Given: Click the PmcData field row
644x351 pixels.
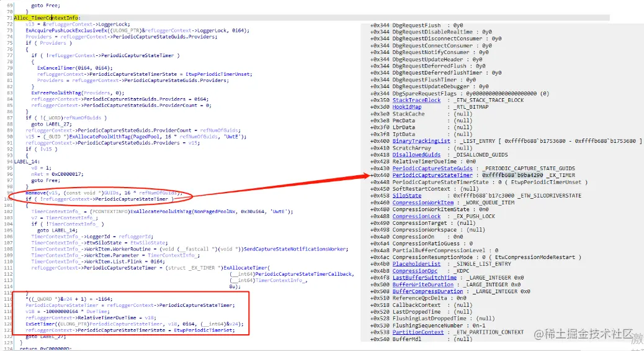Looking at the screenshot, I should 421,121.
